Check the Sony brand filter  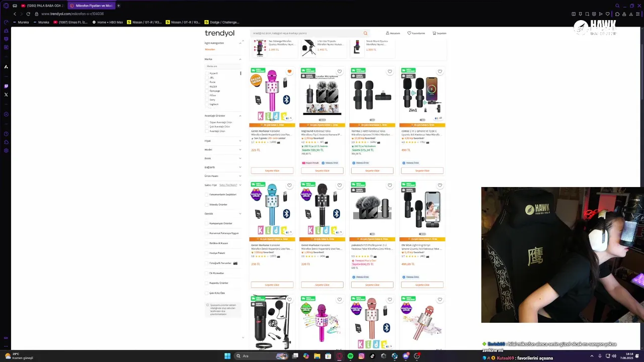pos(207,100)
